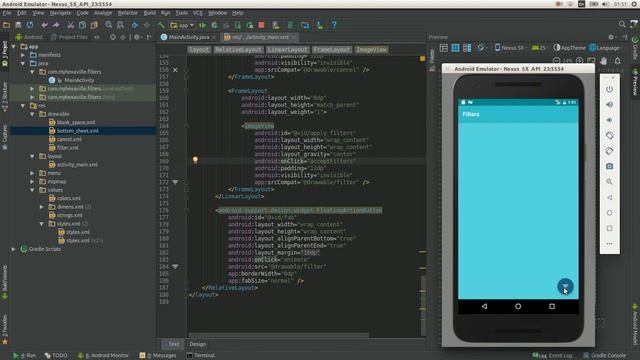
Task: Collapse the app root tree node
Action: pos(14,47)
